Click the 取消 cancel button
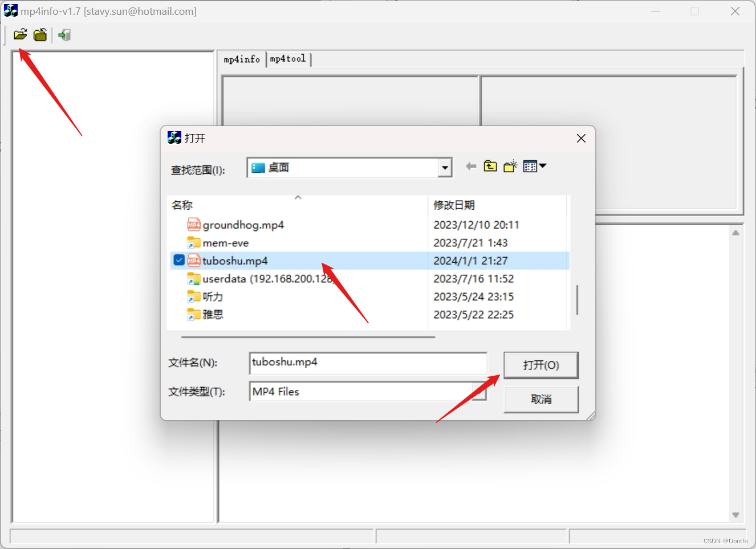The height and width of the screenshot is (549, 756). click(x=540, y=399)
